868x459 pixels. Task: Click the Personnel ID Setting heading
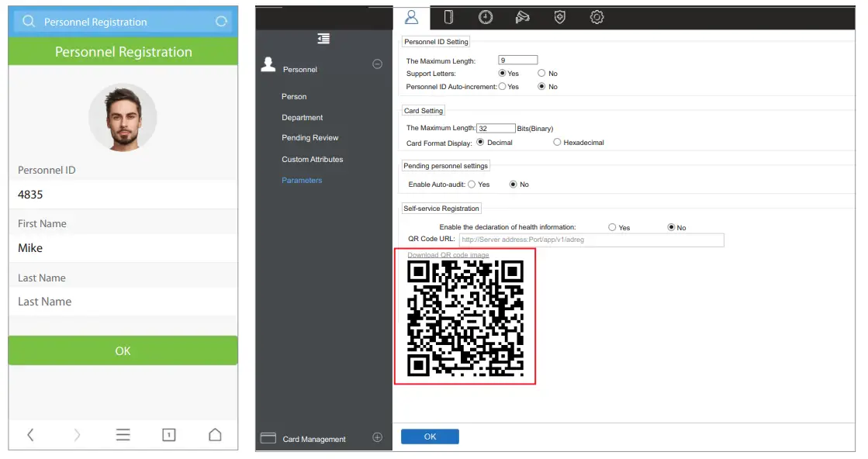pyautogui.click(x=436, y=41)
